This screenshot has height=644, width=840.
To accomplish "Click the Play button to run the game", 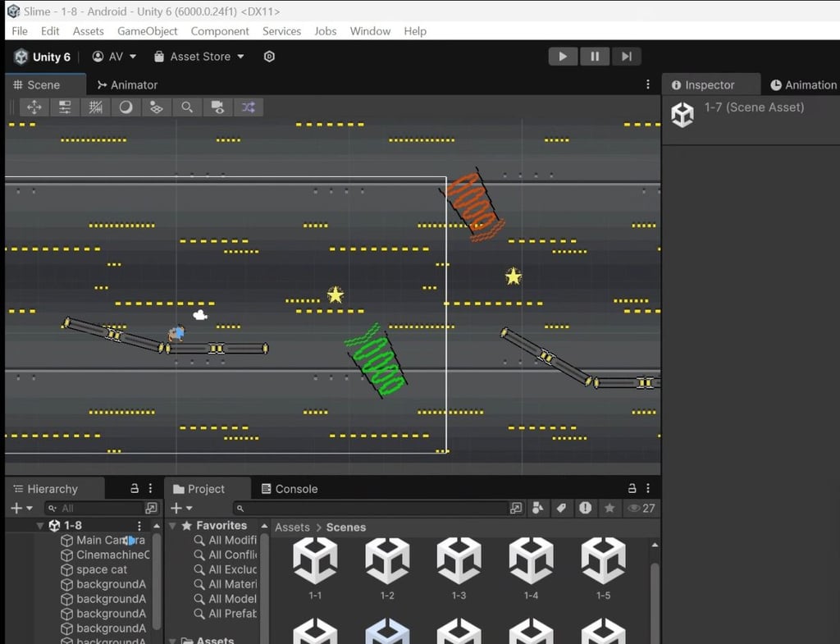I will 563,57.
